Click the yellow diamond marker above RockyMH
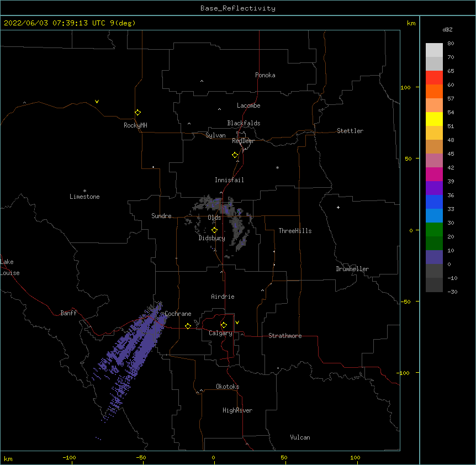Screen dimensions: 476x465 (137, 113)
